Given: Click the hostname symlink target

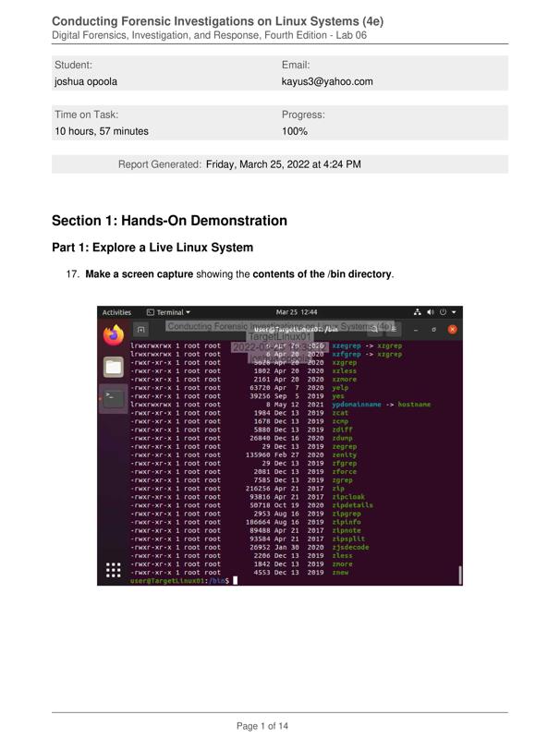Looking at the screenshot, I should click(414, 405).
